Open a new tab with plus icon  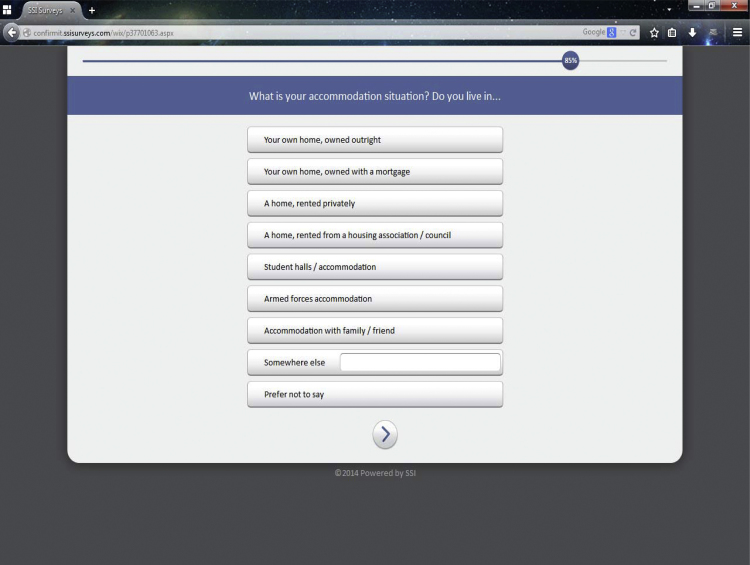[92, 10]
